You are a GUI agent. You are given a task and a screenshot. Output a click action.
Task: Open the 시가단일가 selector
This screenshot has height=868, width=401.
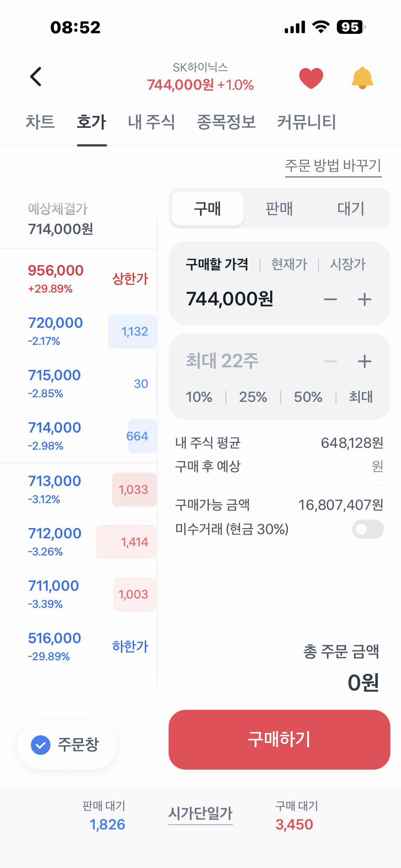point(200,813)
